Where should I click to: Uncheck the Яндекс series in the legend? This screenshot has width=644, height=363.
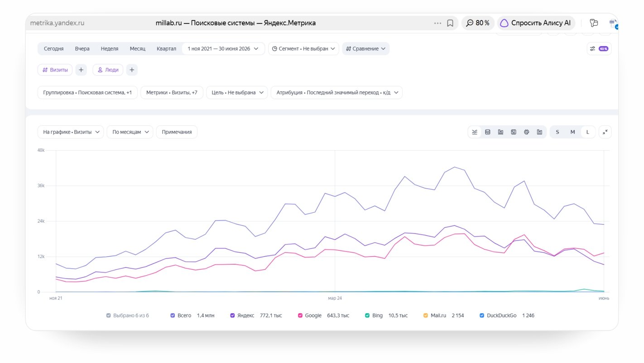pyautogui.click(x=232, y=315)
